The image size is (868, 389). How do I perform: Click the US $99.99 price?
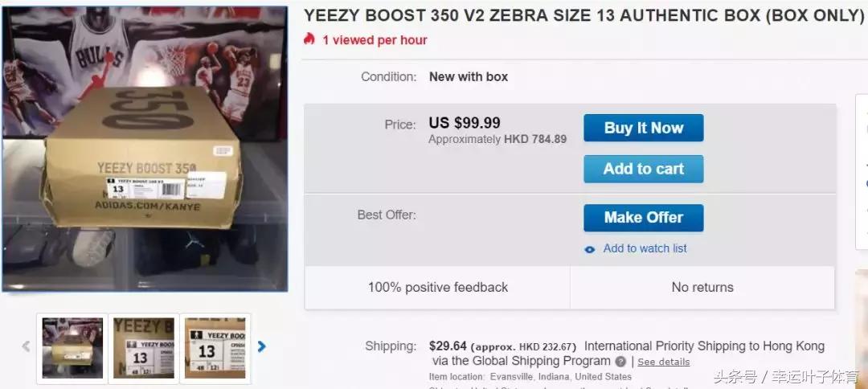465,123
